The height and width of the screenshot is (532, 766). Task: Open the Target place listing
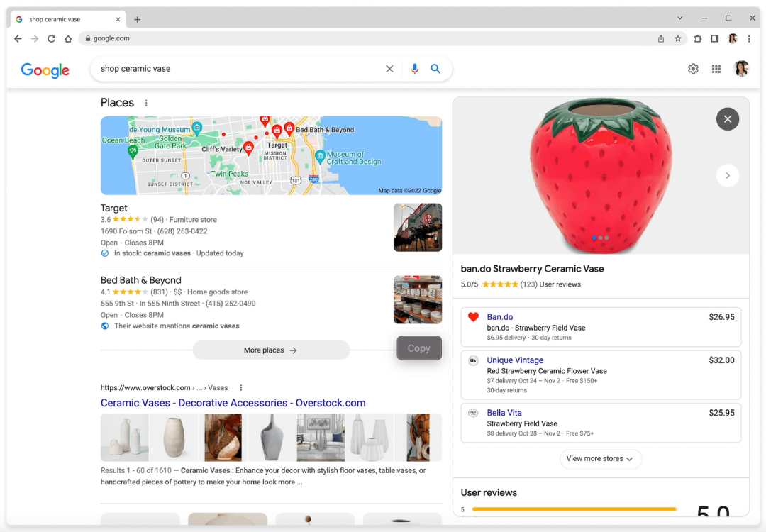click(x=113, y=208)
